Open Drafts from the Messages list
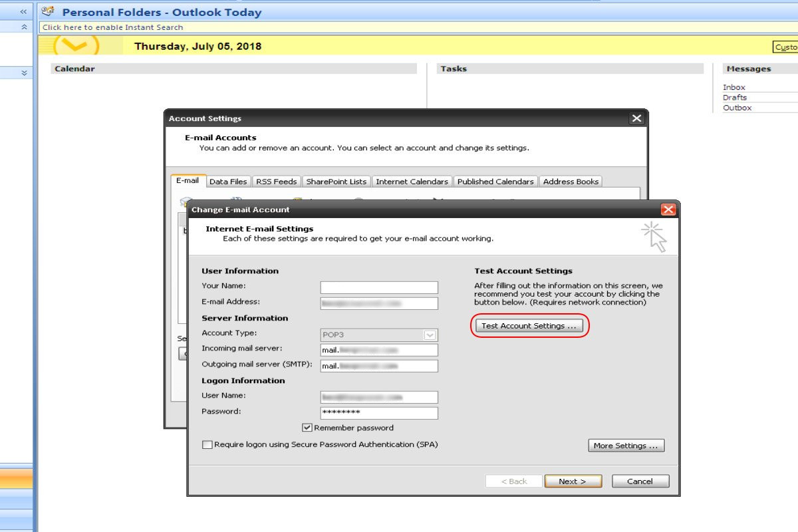The image size is (798, 532). (x=735, y=97)
